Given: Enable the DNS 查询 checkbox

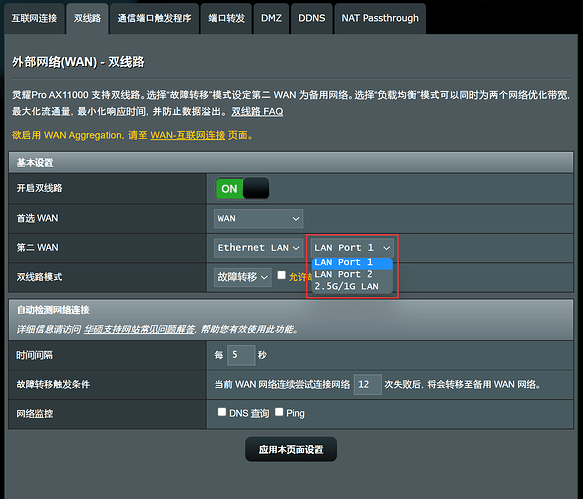Looking at the screenshot, I should pos(222,412).
